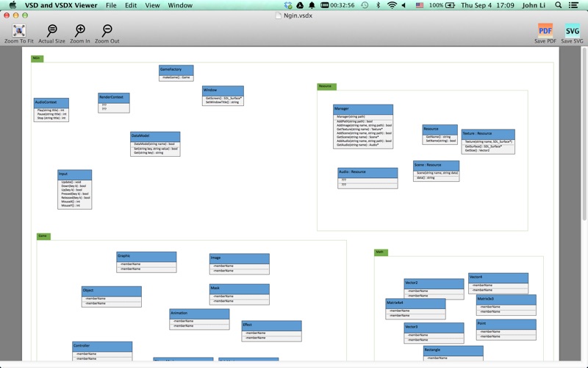The height and width of the screenshot is (368, 588).
Task: Open the Window menu
Action: [180, 5]
